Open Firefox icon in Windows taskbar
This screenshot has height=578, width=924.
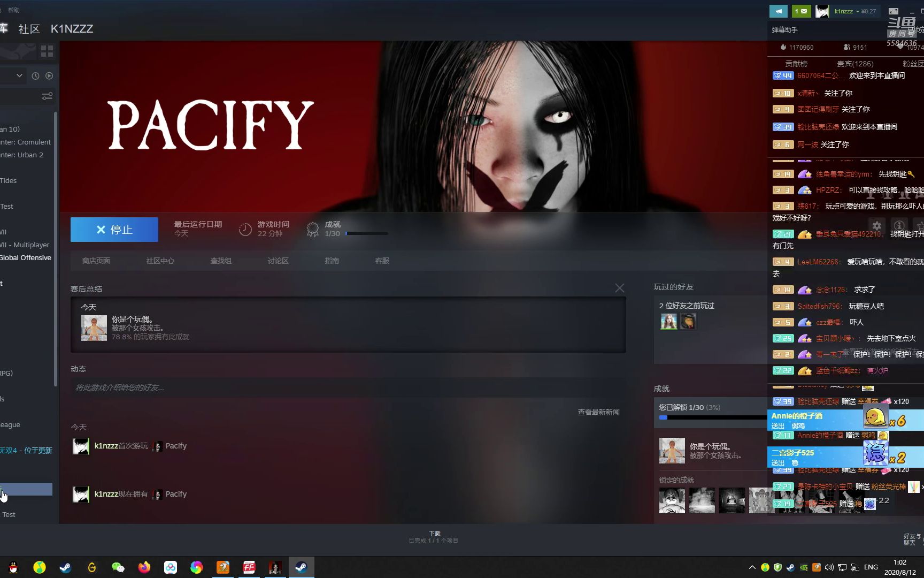pos(144,567)
